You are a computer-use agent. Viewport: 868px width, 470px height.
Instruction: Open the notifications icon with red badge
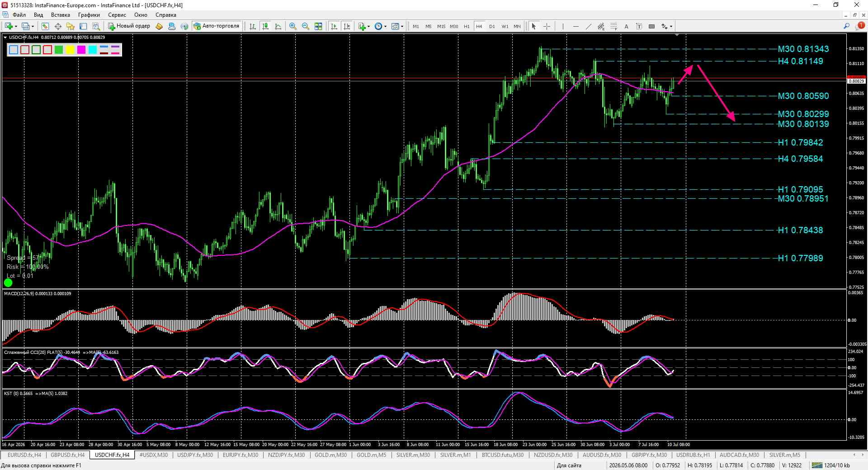pyautogui.click(x=860, y=26)
